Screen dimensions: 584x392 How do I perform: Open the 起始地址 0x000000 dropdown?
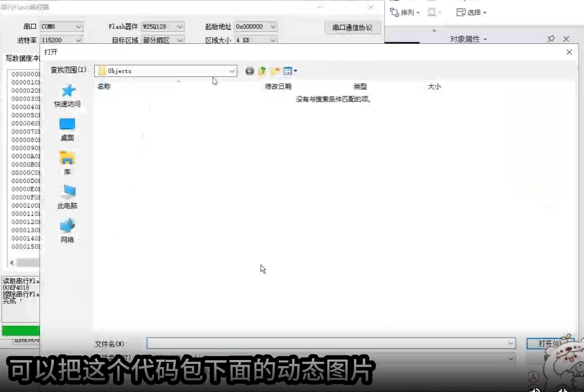click(273, 27)
